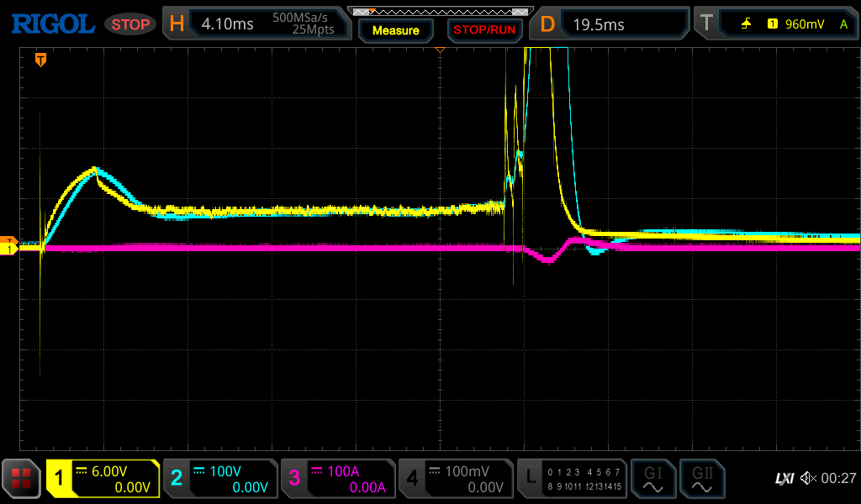Click the muted speaker sound icon
The width and height of the screenshot is (861, 504).
(807, 478)
